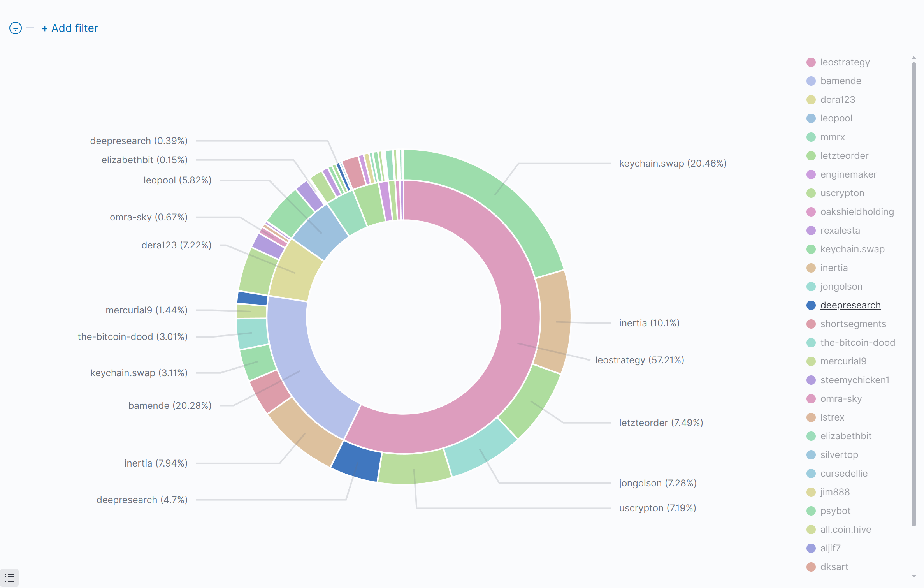Toggle inertia series in legend

[834, 268]
